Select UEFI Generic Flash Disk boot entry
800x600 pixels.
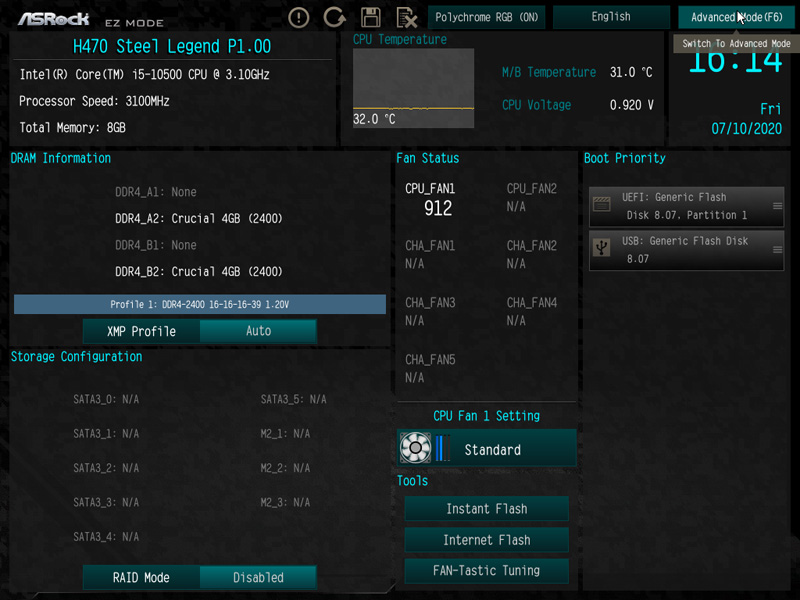pyautogui.click(x=686, y=206)
